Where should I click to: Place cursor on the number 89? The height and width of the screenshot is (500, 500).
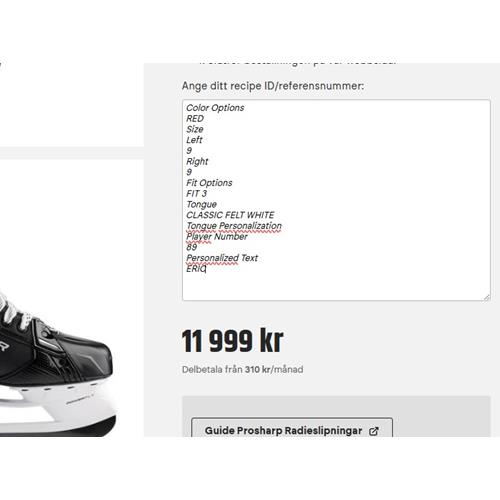point(192,247)
